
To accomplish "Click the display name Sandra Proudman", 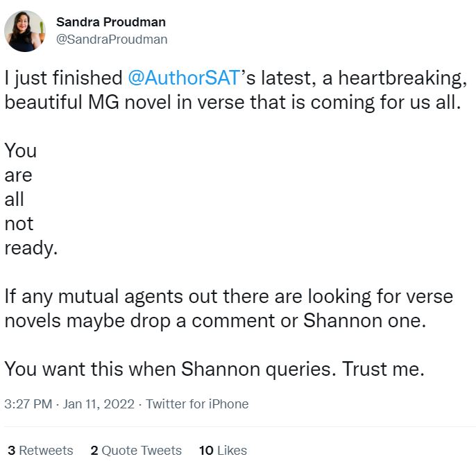I will 111,22.
